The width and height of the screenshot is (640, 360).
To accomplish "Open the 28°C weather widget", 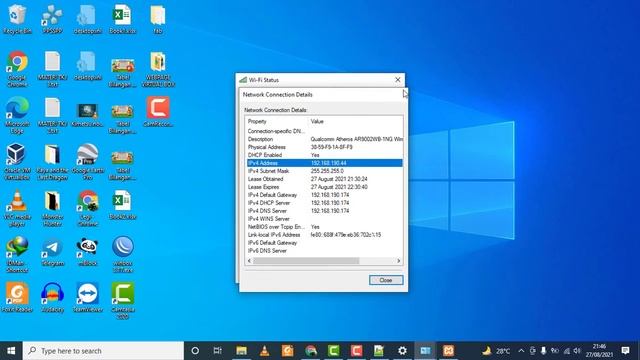I will [x=496, y=351].
